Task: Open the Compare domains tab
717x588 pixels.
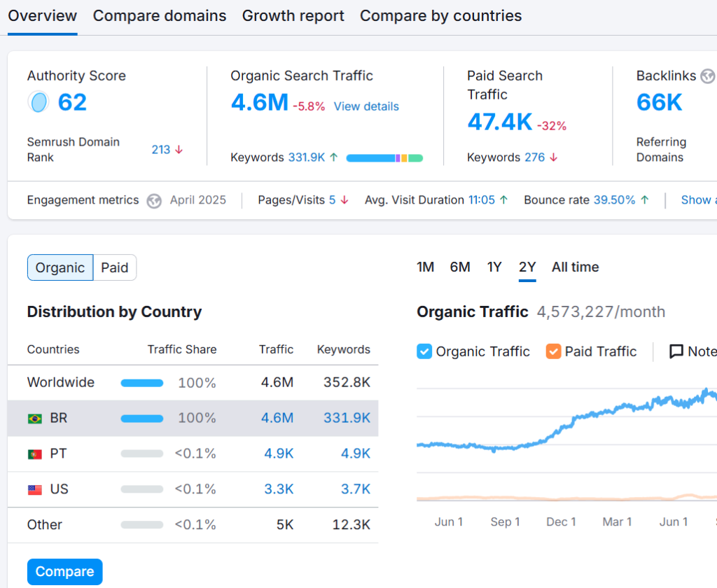Action: click(x=160, y=15)
